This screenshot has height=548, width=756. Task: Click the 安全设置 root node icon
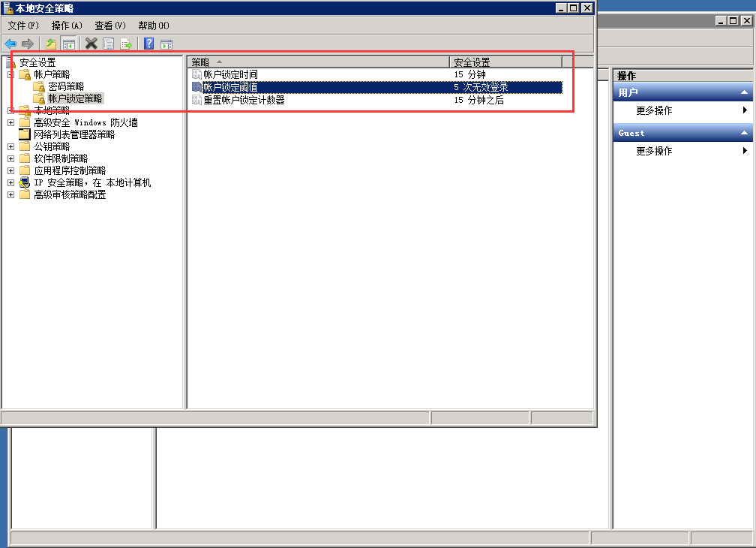pyautogui.click(x=10, y=62)
